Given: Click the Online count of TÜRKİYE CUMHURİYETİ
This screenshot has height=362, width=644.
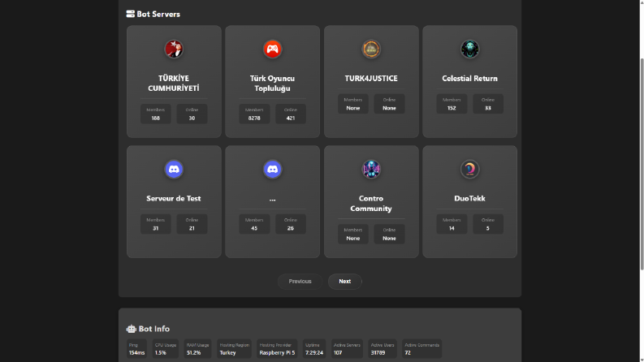Looking at the screenshot, I should (192, 114).
